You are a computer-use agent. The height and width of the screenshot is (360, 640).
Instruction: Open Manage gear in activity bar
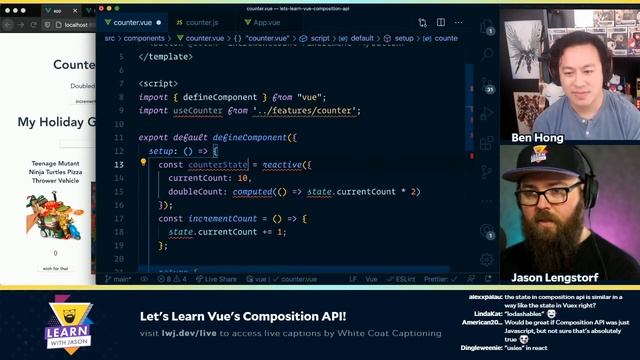pos(487,260)
